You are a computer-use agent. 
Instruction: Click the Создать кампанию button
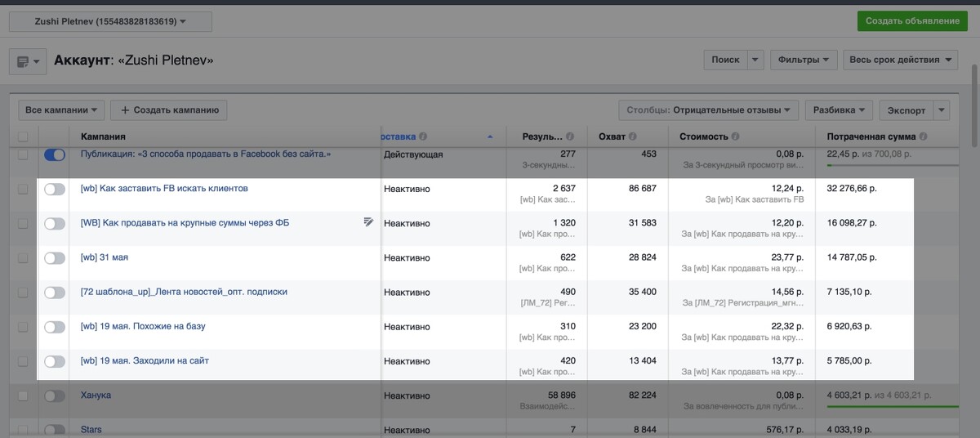click(x=169, y=109)
